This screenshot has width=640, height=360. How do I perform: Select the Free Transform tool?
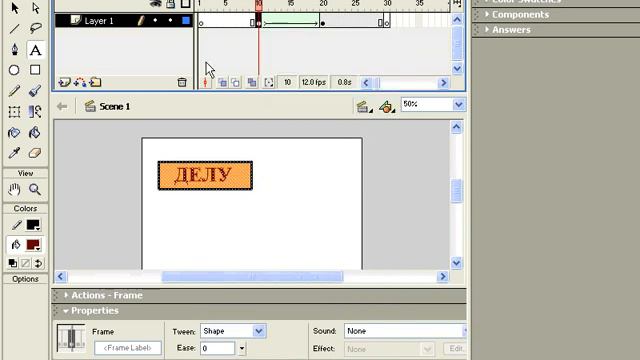[x=15, y=111]
